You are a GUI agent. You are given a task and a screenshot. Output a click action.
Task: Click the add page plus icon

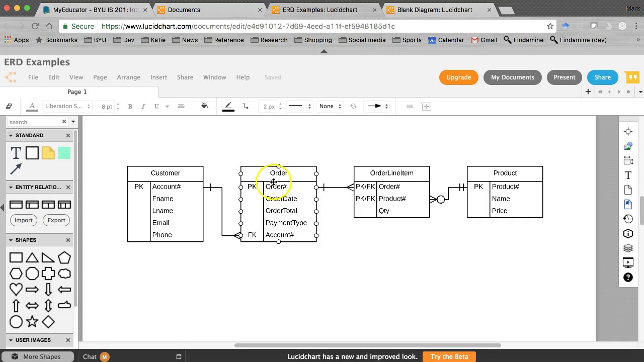pos(588,92)
